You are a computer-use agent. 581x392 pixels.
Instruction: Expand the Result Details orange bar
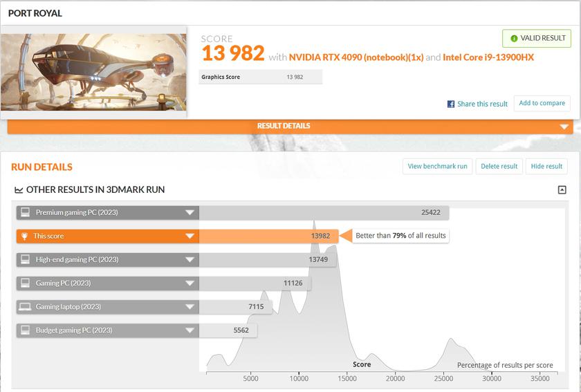[564, 127]
